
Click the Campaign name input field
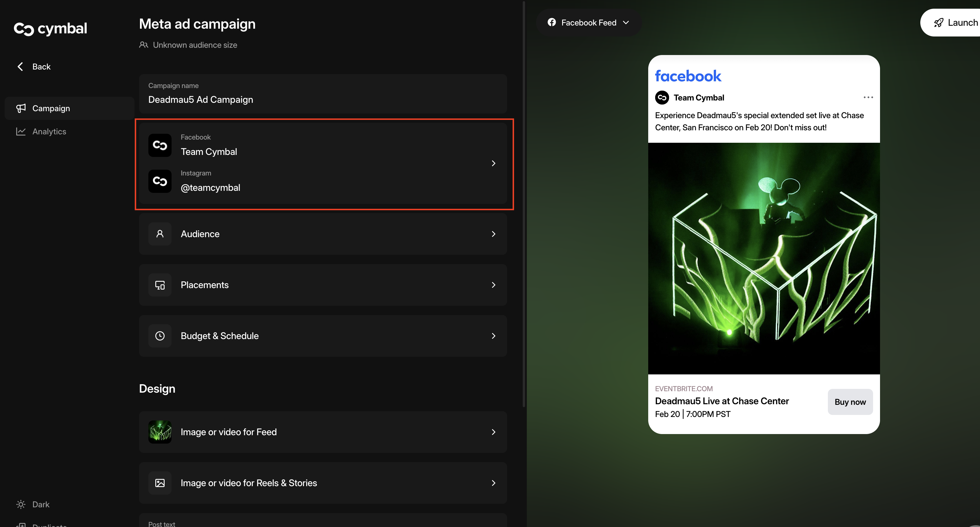tap(323, 99)
